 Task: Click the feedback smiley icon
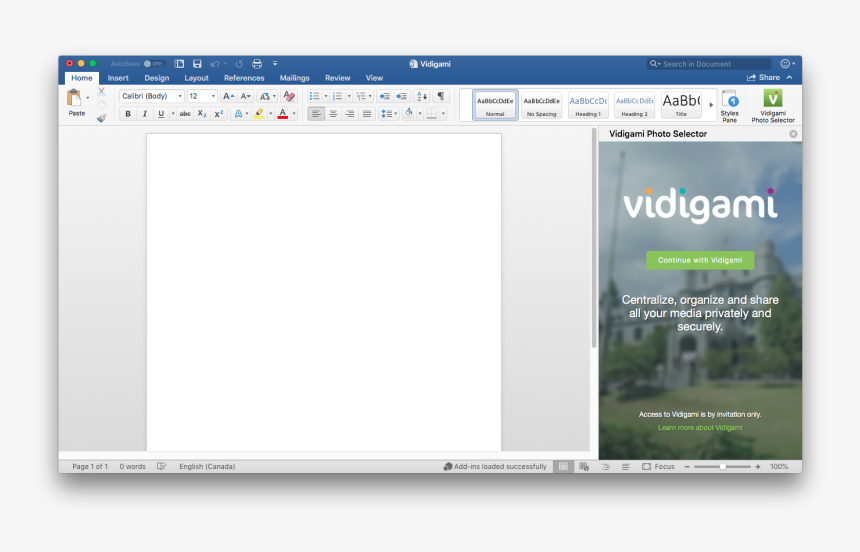785,64
